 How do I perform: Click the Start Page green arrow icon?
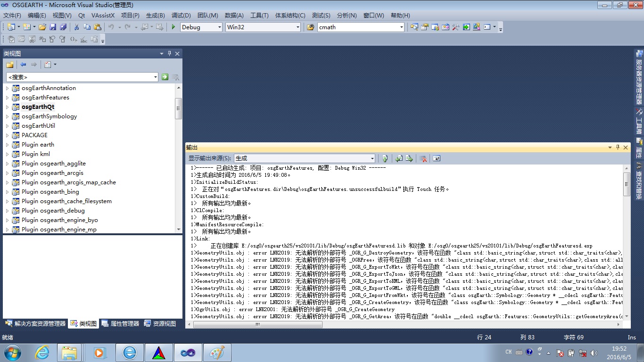pos(466,27)
